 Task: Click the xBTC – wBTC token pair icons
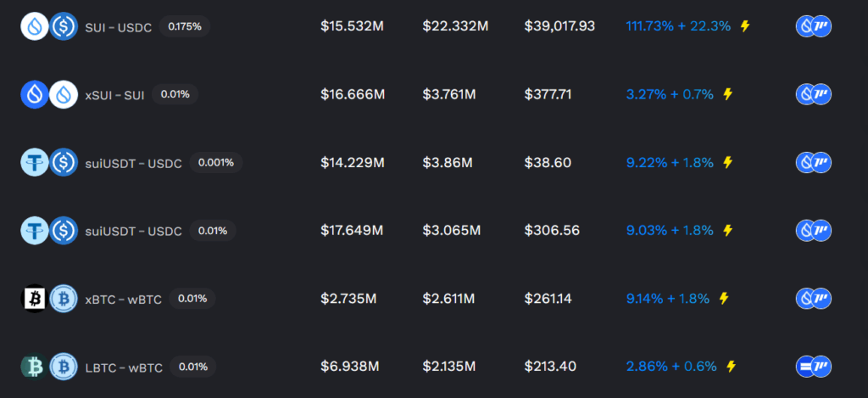(x=48, y=298)
